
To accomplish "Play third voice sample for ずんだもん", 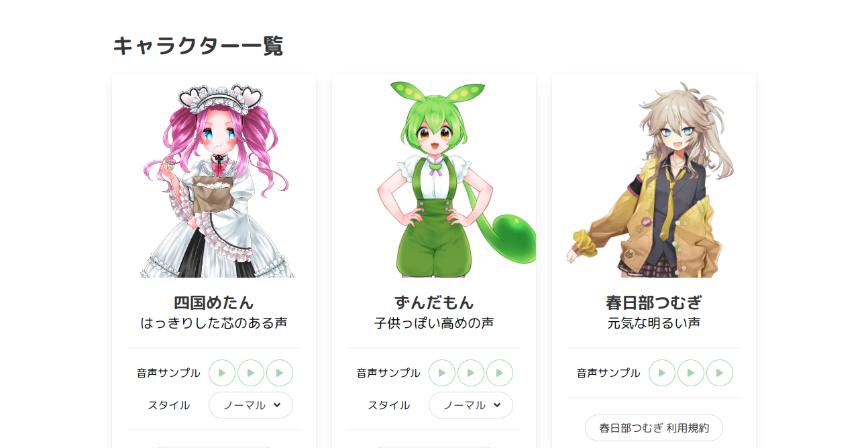I will click(500, 373).
